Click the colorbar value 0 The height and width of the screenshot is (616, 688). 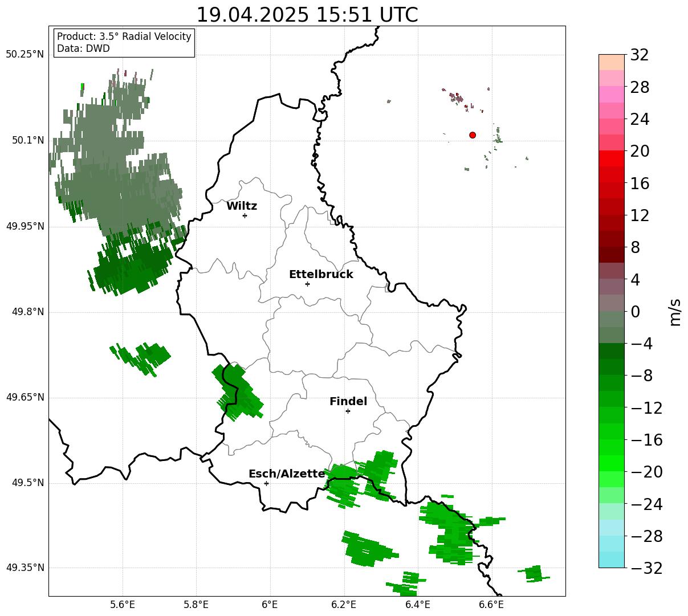click(x=636, y=312)
